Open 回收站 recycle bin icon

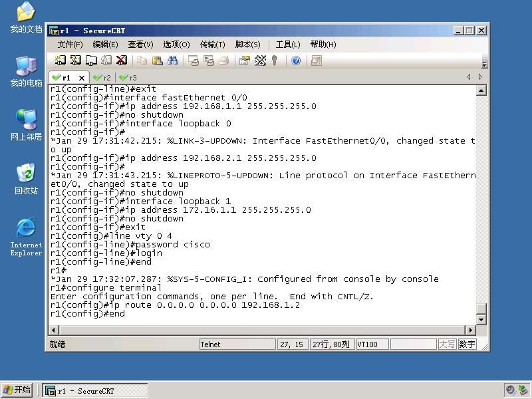tap(26, 179)
